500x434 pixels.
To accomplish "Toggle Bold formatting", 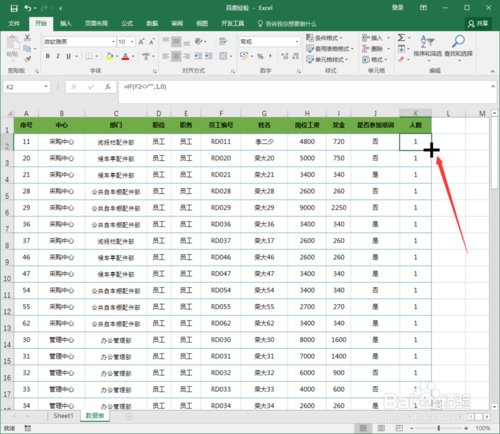I will (x=48, y=56).
